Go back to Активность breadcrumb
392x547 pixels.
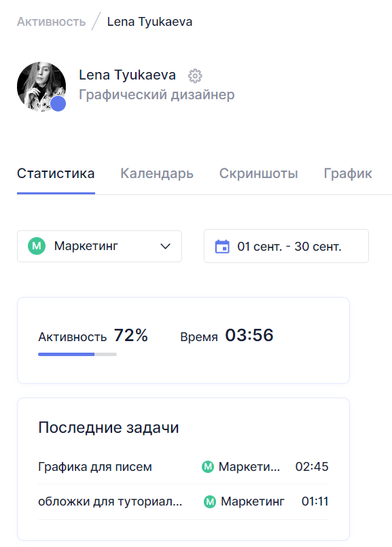pyautogui.click(x=51, y=22)
